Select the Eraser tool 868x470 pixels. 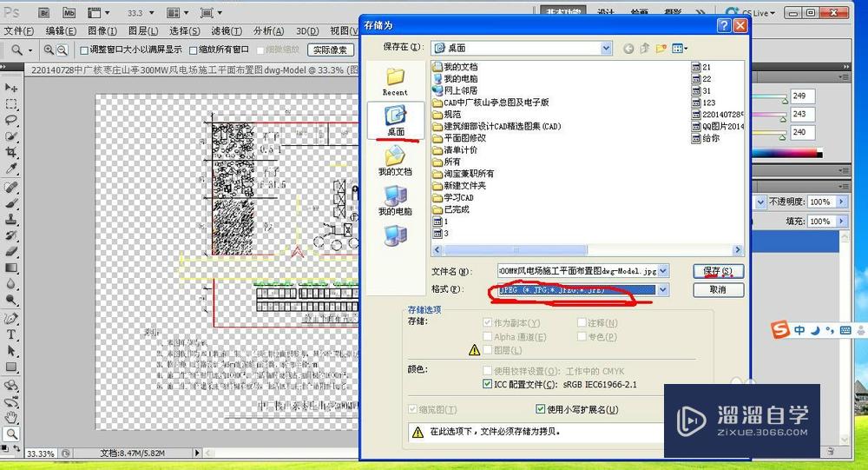tap(11, 251)
